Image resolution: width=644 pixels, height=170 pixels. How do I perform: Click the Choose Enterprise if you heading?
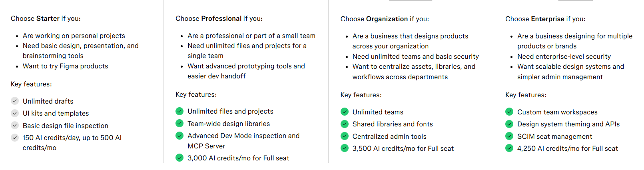point(545,19)
